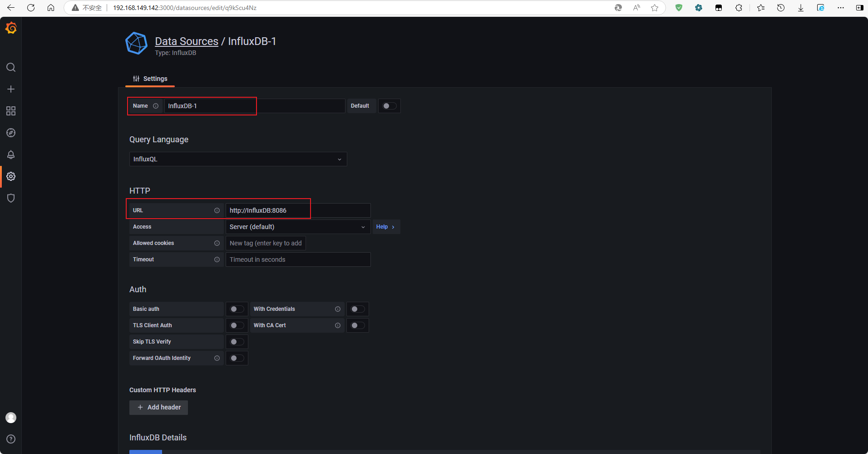Click the info icon for Timeout
Image resolution: width=868 pixels, height=454 pixels.
coord(217,259)
